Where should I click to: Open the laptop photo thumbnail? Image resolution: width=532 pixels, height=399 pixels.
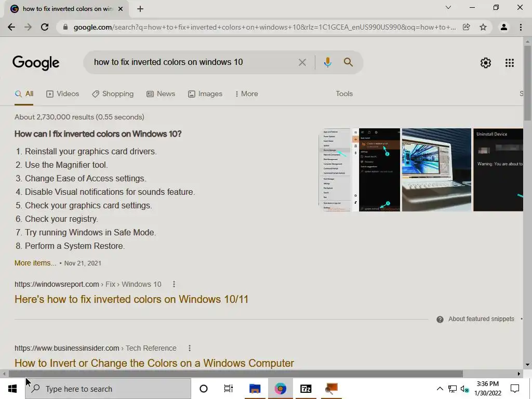436,170
